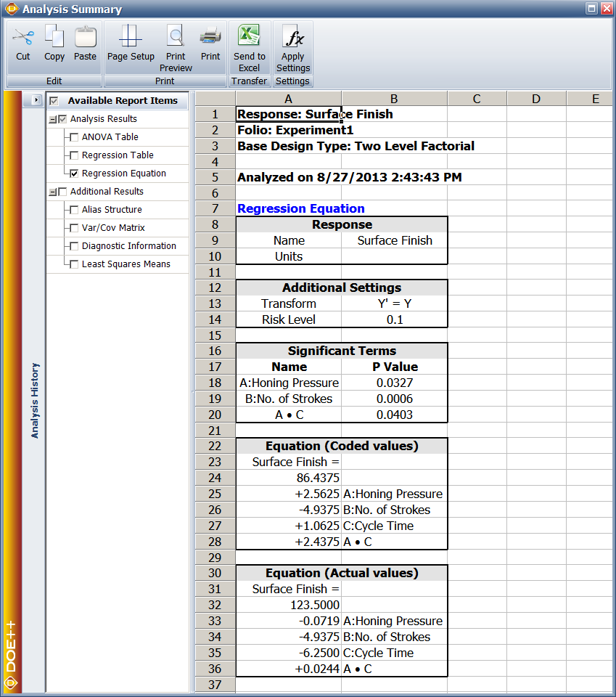Click actual coefficient -0.0719
The width and height of the screenshot is (616, 697).
(289, 621)
